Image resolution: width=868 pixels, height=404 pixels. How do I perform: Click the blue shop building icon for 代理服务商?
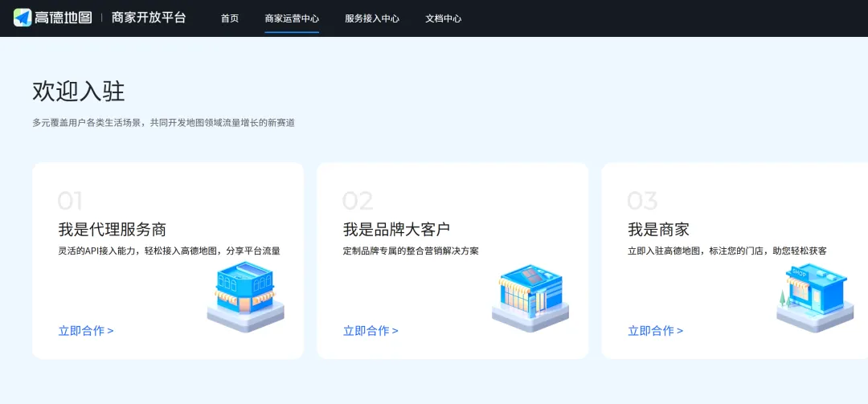coord(245,296)
